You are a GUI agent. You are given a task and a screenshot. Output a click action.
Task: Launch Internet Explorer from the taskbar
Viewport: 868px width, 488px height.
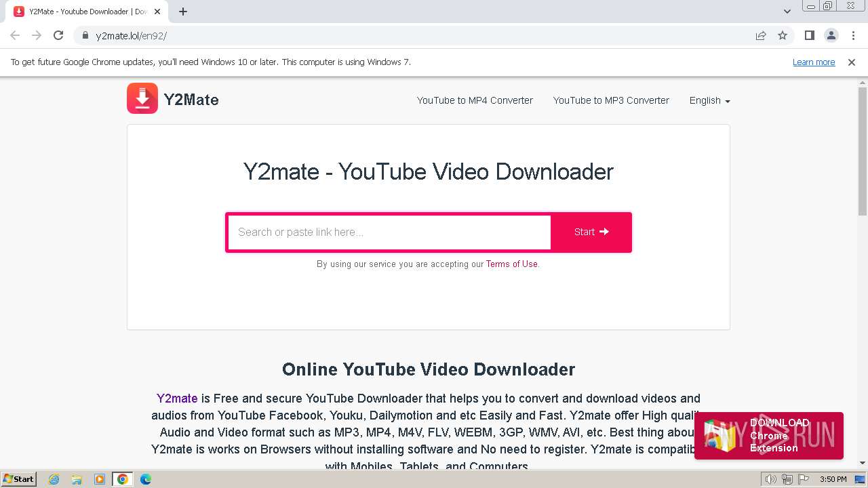54,479
